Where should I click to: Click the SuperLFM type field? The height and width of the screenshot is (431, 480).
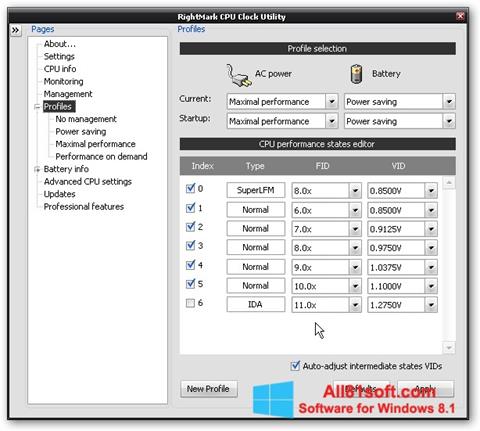click(256, 190)
